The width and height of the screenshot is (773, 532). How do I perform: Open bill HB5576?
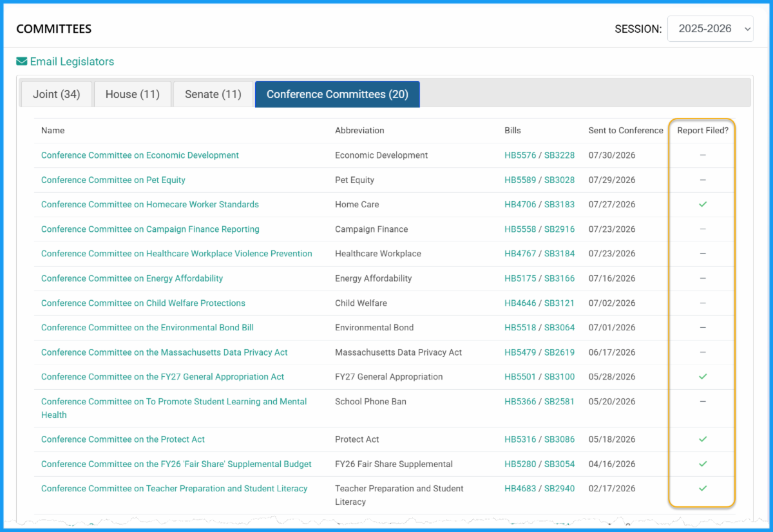tap(520, 155)
